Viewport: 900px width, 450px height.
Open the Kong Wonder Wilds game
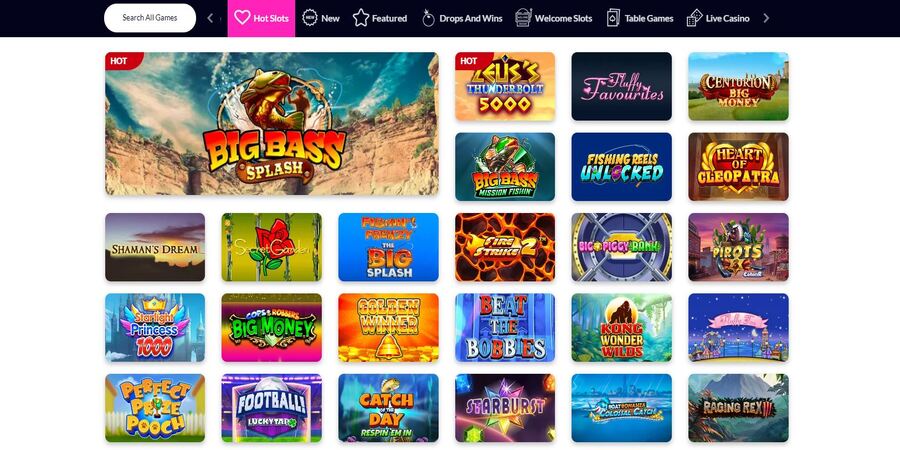tap(622, 327)
